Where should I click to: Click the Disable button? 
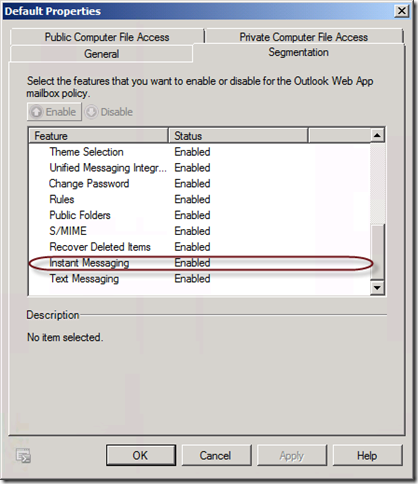pos(110,112)
